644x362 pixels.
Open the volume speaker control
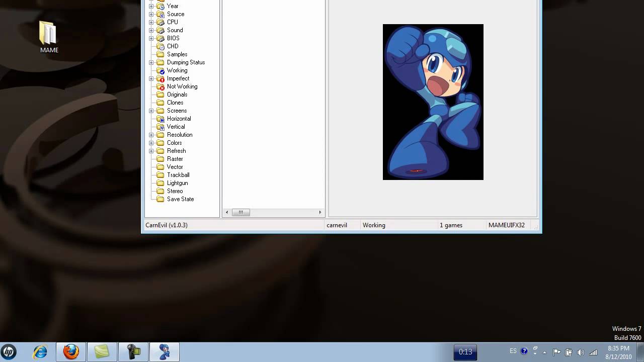pos(581,352)
